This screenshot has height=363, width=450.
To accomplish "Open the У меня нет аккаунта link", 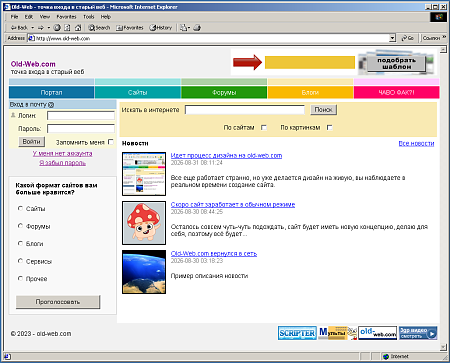I will 62,153.
